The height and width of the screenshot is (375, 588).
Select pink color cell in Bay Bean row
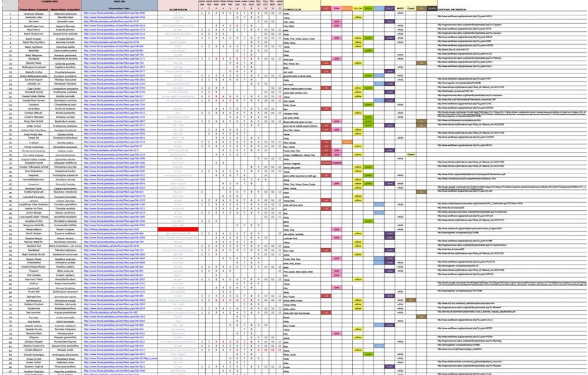click(336, 21)
